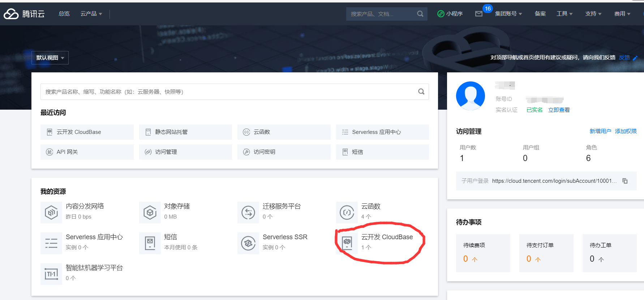Go to the 总览 overview menu
The image size is (644, 300).
coord(64,14)
